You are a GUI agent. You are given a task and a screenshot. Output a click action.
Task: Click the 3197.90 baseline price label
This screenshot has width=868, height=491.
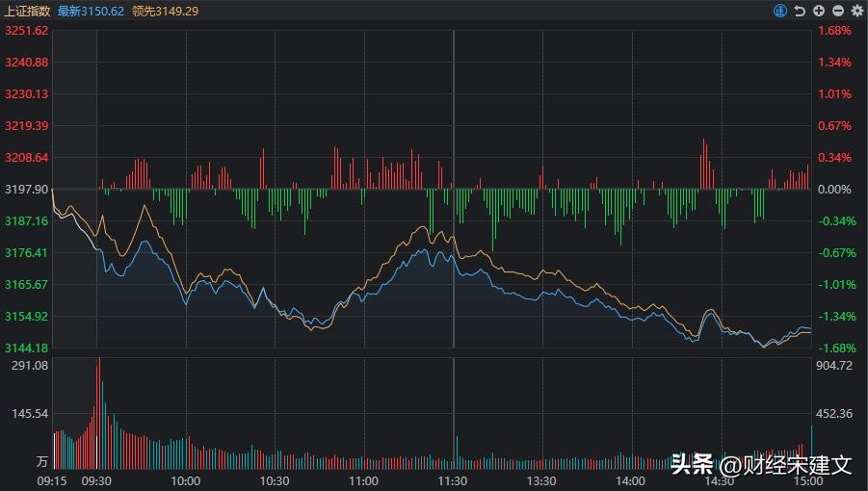[26, 190]
